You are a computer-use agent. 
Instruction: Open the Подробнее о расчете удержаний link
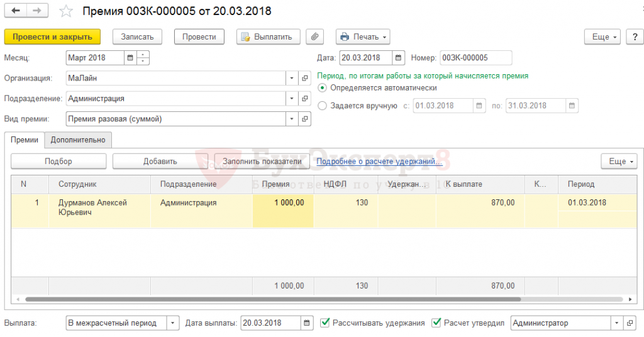(x=379, y=162)
